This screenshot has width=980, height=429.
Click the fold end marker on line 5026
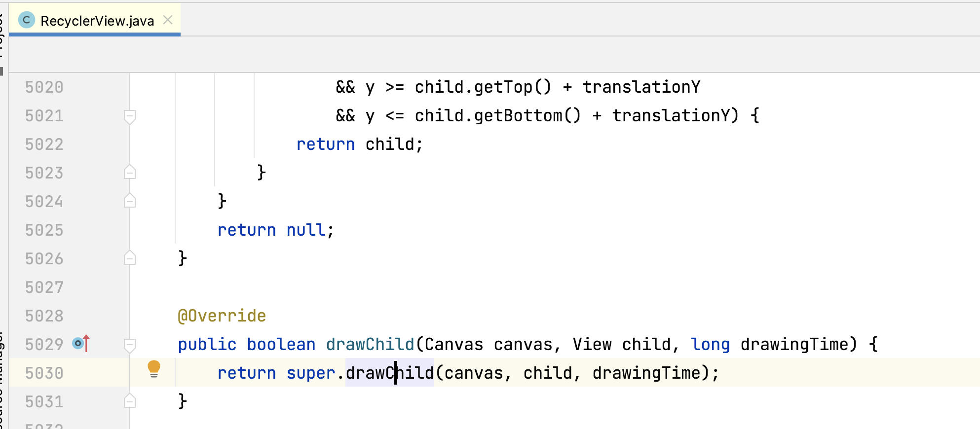coord(130,258)
